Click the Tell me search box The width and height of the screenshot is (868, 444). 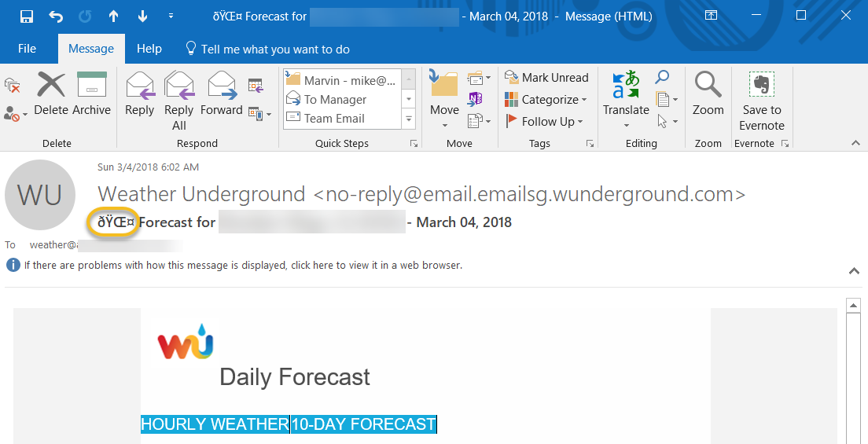pos(275,49)
